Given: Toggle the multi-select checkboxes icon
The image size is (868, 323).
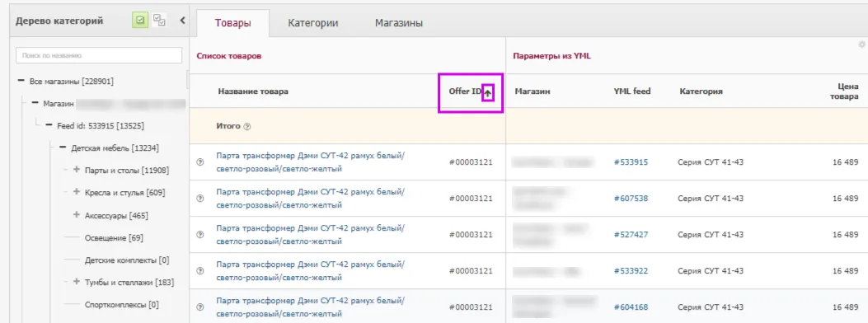Looking at the screenshot, I should click(x=159, y=21).
